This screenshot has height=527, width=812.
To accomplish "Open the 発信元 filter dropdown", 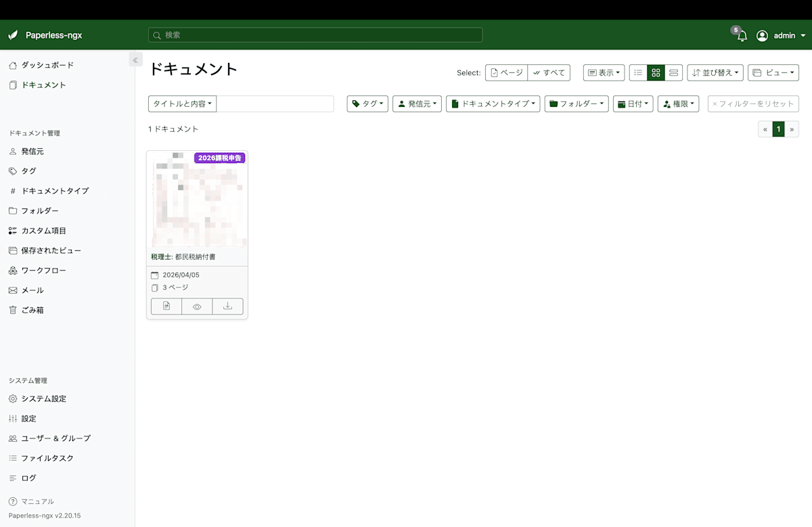I will coord(417,104).
